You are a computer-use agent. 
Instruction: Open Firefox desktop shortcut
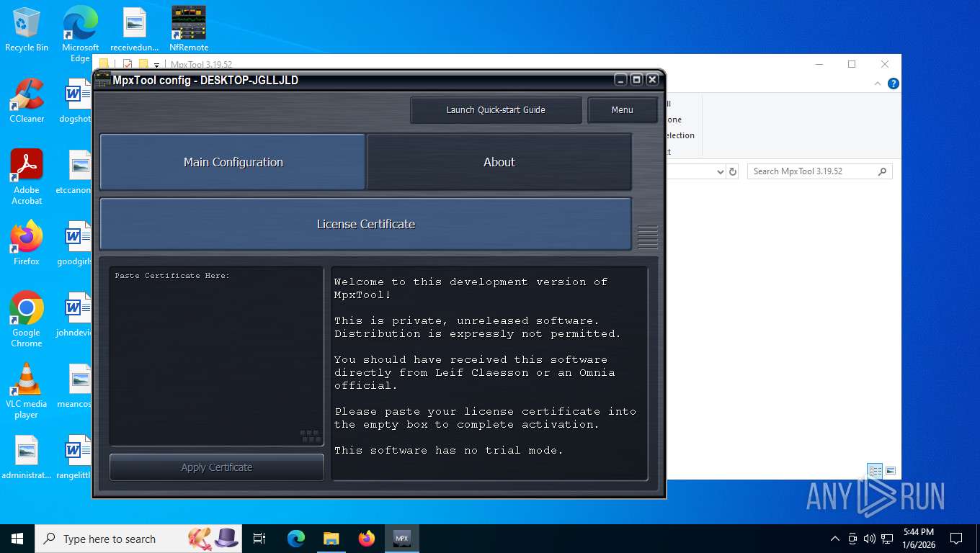[x=27, y=243]
